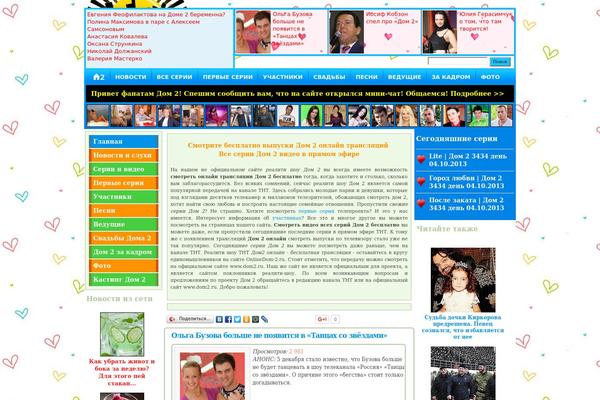This screenshot has width=600, height=400.
Task: Focus the search text field in the header
Action: (458, 62)
